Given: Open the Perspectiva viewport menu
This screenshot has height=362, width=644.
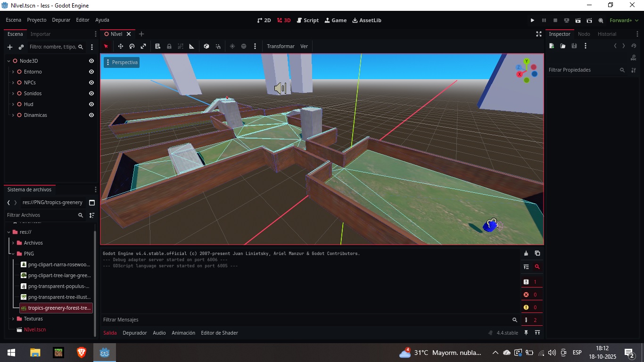Looking at the screenshot, I should pyautogui.click(x=122, y=62).
